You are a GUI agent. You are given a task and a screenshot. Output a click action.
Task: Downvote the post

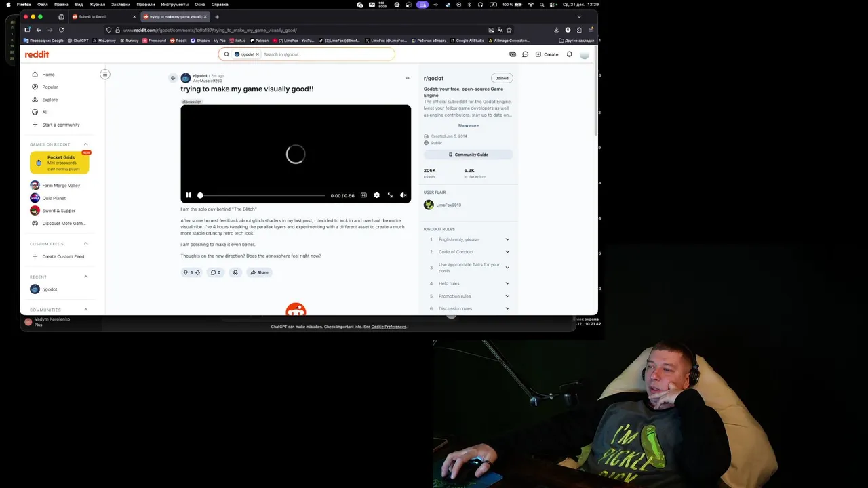197,272
